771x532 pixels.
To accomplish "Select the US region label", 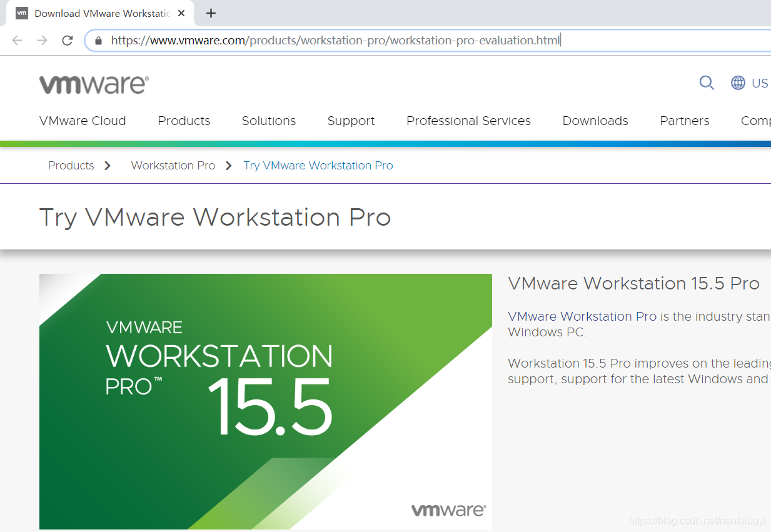I will [760, 84].
